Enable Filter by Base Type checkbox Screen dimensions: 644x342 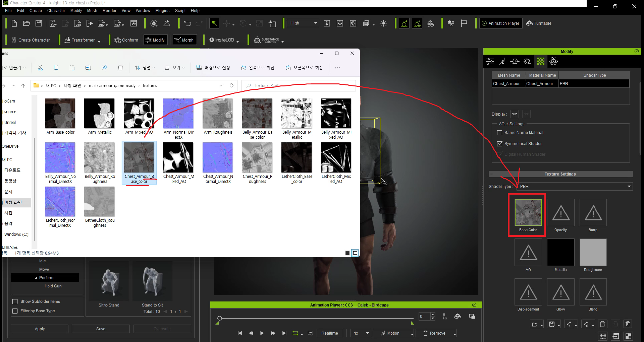pyautogui.click(x=15, y=311)
